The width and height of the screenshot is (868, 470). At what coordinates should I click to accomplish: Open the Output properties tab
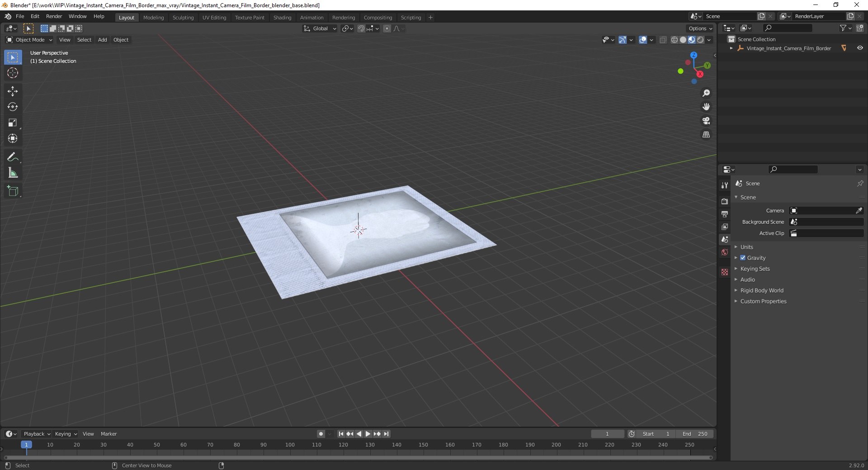click(725, 214)
